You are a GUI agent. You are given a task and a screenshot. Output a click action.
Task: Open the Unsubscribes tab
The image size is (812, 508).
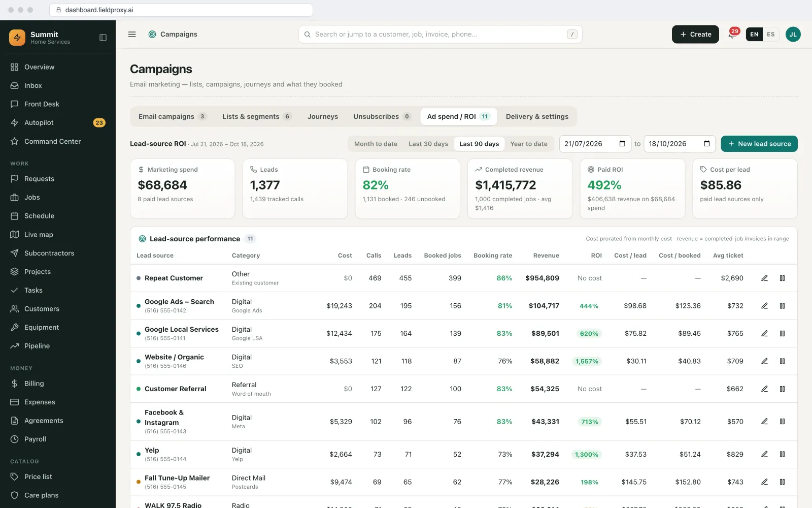[382, 117]
